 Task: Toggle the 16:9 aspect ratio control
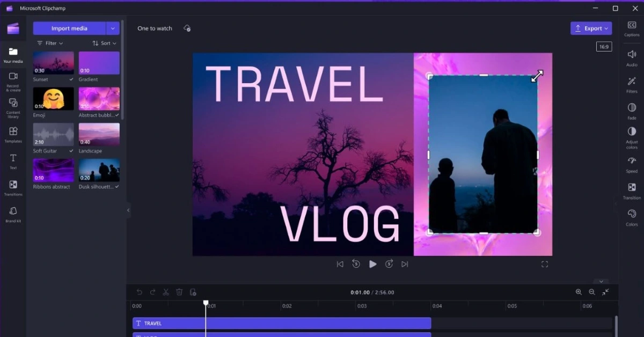click(x=604, y=46)
